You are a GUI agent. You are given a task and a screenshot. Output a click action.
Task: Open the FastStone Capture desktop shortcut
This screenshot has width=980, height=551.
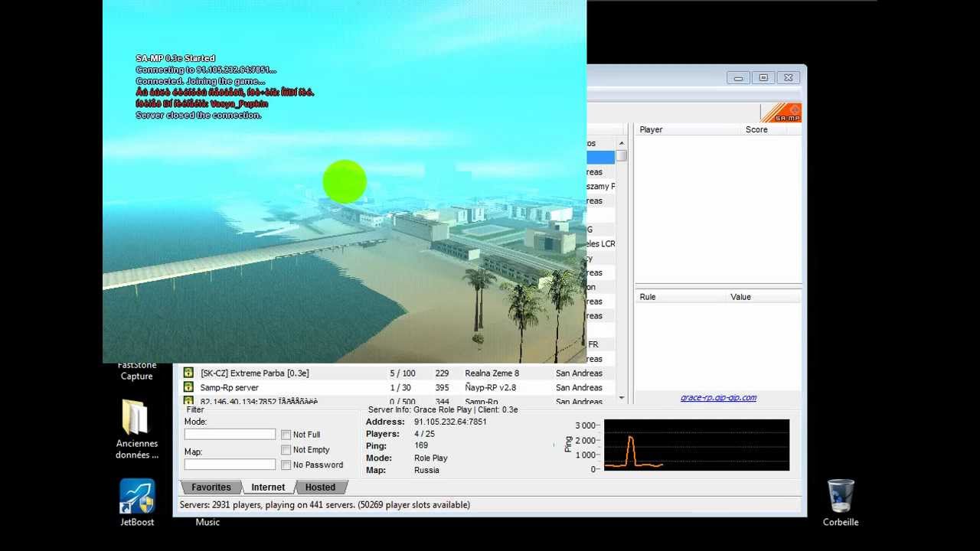coord(136,370)
